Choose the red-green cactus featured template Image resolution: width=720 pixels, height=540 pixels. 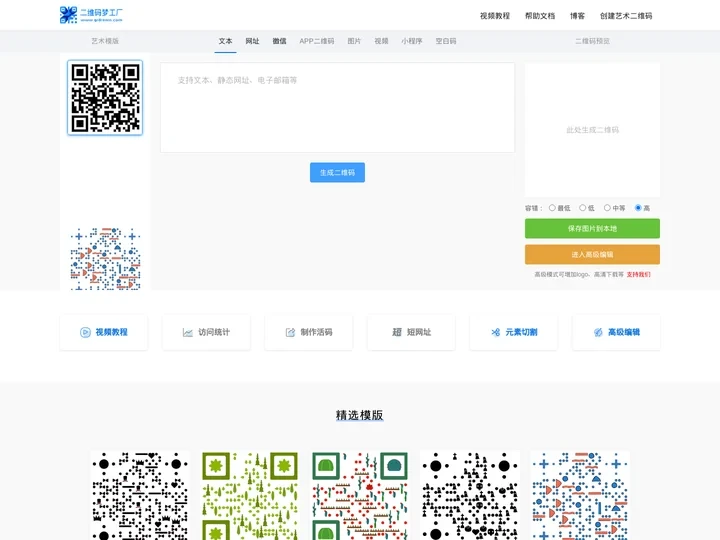click(x=360, y=495)
